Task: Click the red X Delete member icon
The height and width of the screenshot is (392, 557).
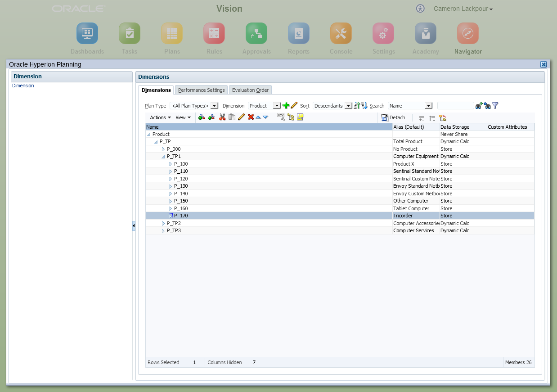Action: click(x=251, y=117)
